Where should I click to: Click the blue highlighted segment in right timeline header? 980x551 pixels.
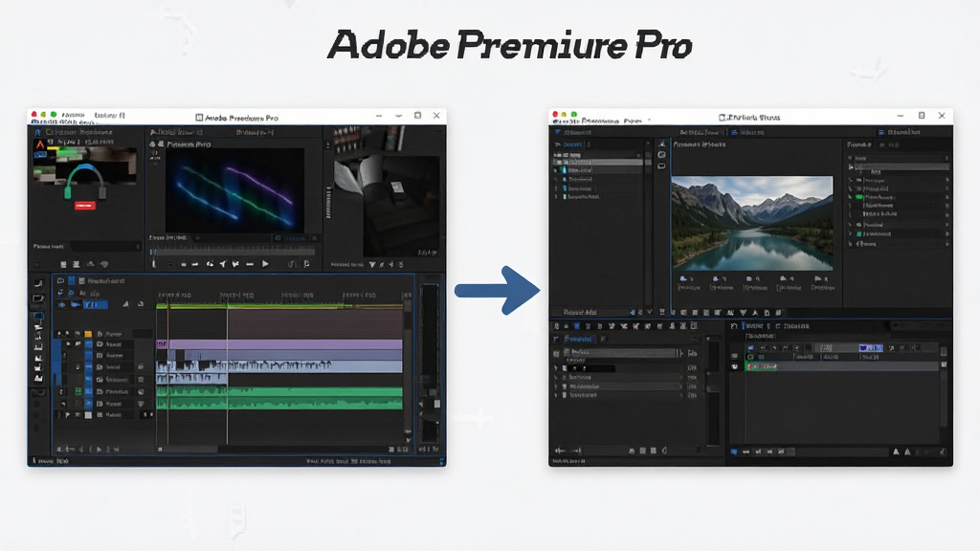[x=871, y=348]
